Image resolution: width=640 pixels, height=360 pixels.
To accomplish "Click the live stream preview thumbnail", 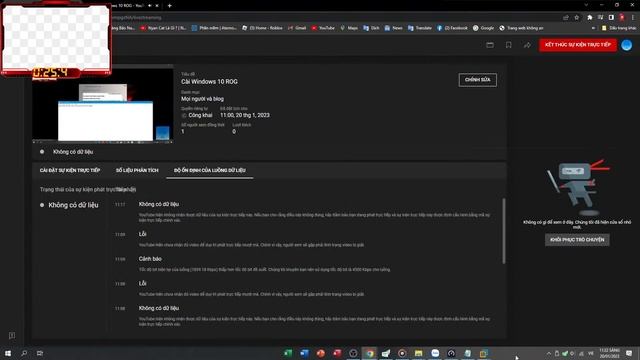I will pyautogui.click(x=103, y=104).
